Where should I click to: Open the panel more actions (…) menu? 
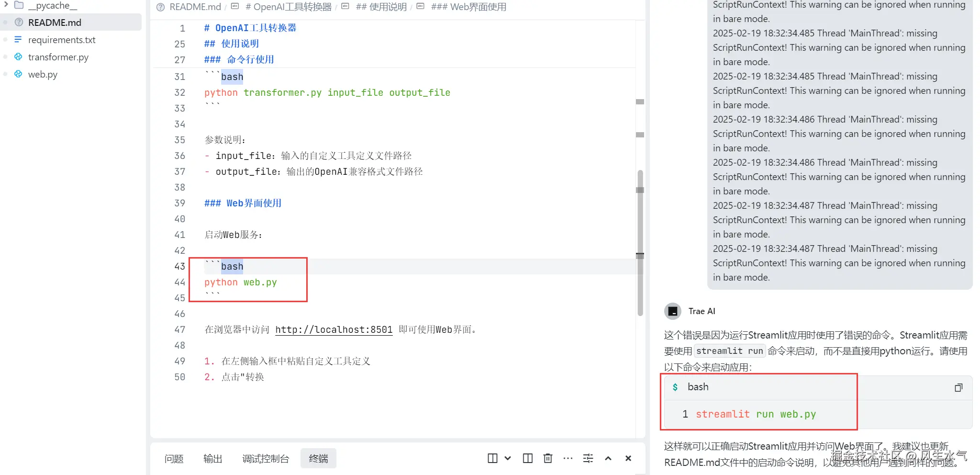(568, 458)
